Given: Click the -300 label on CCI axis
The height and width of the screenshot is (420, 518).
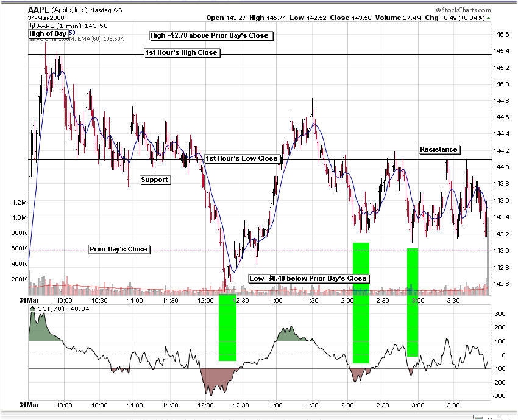Looking at the screenshot, I should pyautogui.click(x=499, y=396).
